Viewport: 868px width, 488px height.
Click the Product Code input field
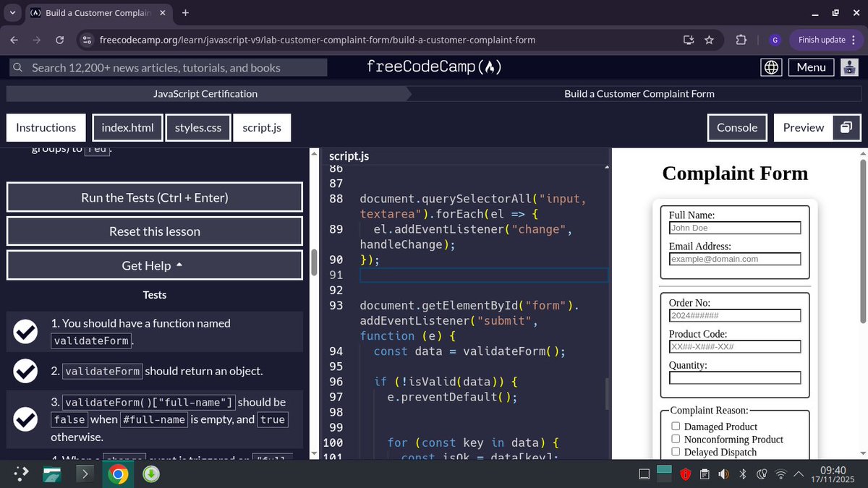(735, 347)
